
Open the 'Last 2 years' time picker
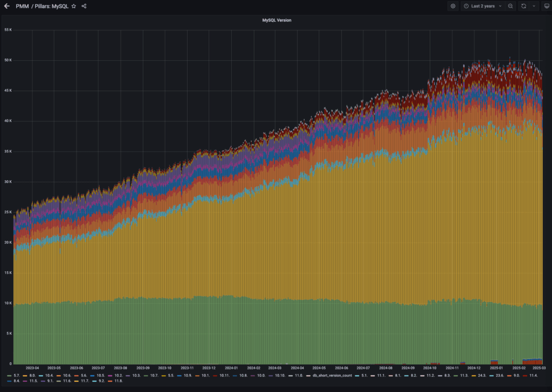pos(482,6)
